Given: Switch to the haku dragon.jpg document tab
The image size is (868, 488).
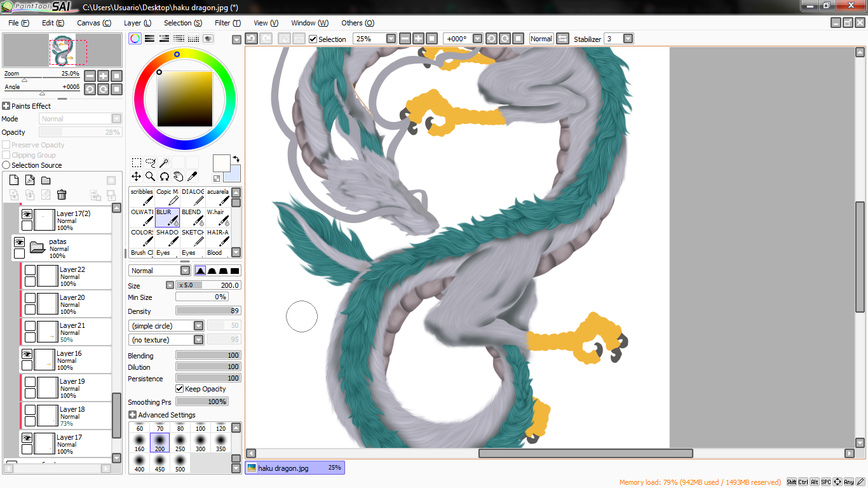Looking at the screenshot, I should 295,468.
